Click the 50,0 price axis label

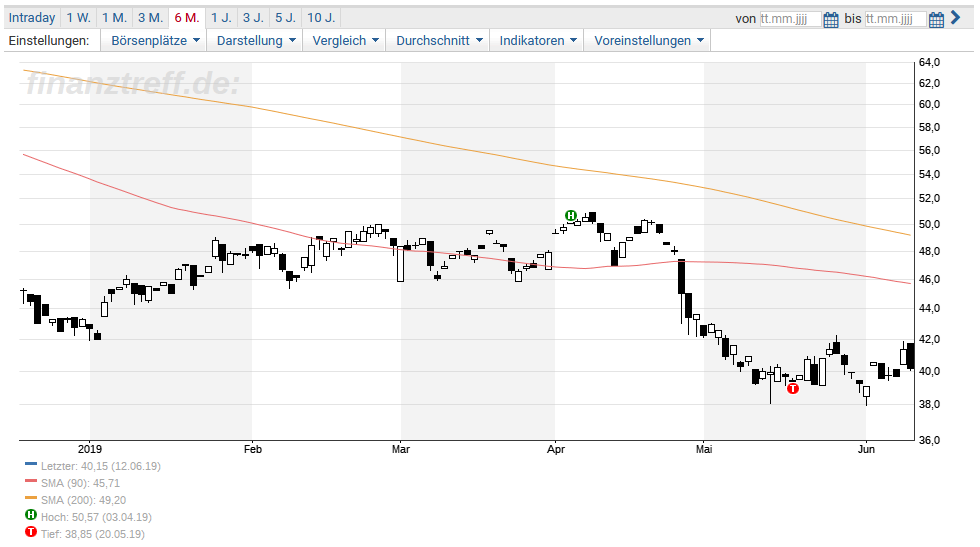click(x=929, y=224)
